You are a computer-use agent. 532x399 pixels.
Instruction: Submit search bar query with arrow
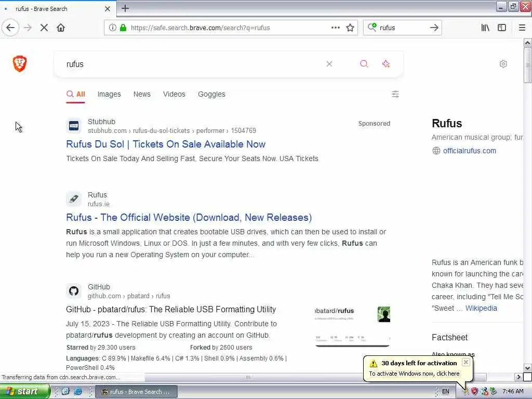click(x=434, y=28)
